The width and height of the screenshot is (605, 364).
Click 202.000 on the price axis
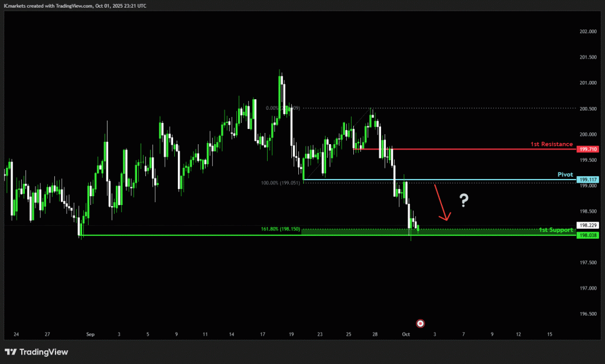pyautogui.click(x=587, y=31)
